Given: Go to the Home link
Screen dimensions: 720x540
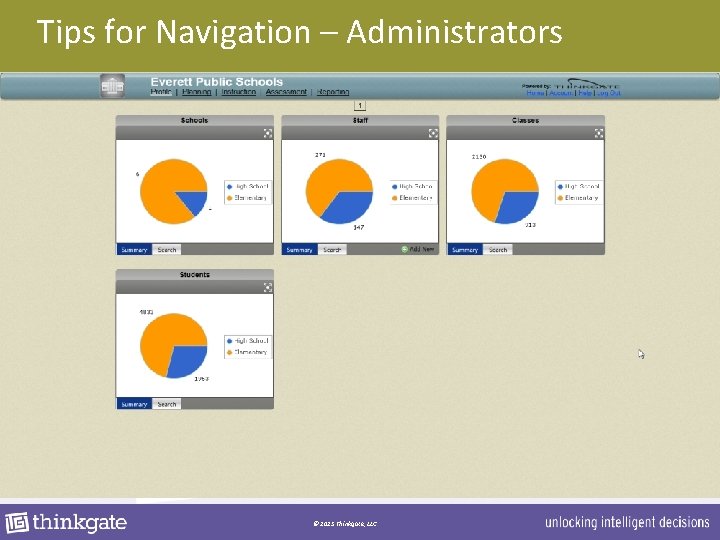Looking at the screenshot, I should tap(535, 93).
